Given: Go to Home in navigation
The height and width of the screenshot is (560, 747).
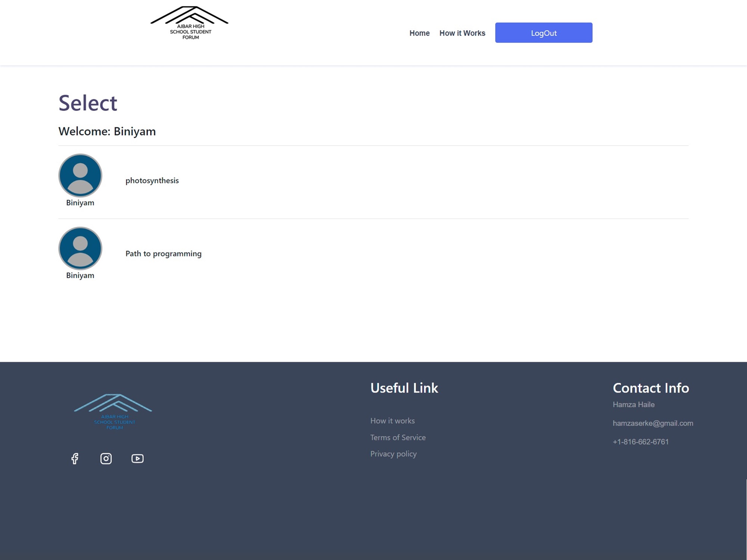Looking at the screenshot, I should pos(419,33).
